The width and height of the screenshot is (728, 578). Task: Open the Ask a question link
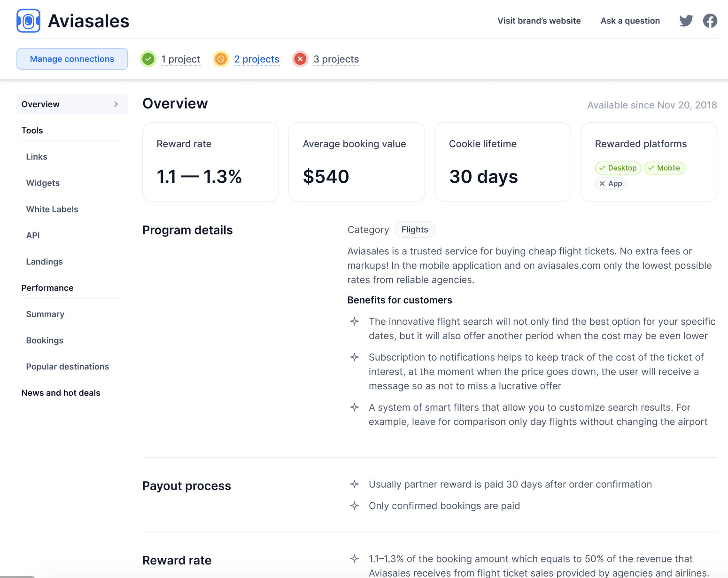[630, 21]
